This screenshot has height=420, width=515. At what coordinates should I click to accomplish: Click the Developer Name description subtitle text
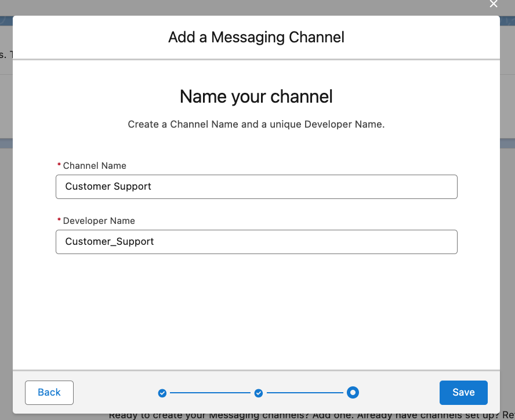point(256,124)
